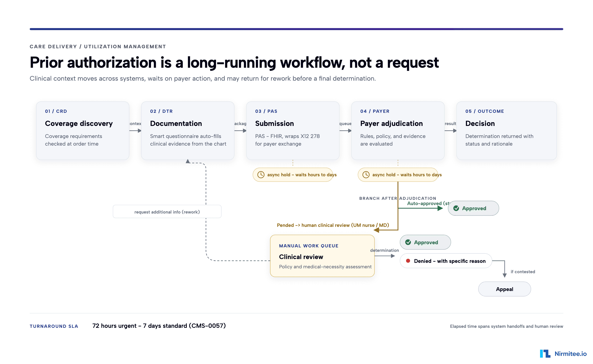Click the Policy and medical-necessity assessment text
The image size is (593, 364).
click(x=325, y=267)
